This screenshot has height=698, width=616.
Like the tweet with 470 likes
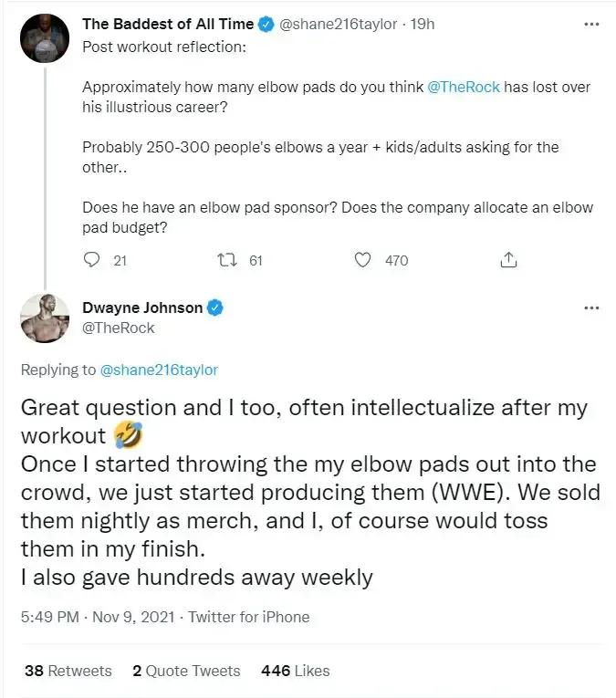point(363,260)
